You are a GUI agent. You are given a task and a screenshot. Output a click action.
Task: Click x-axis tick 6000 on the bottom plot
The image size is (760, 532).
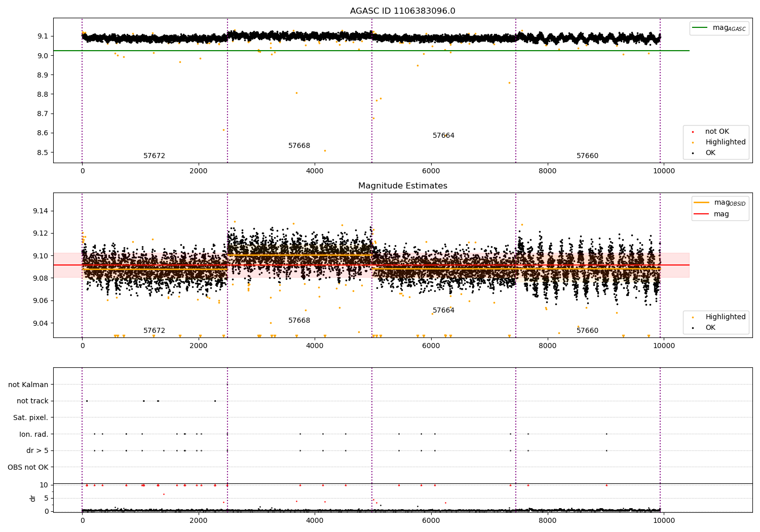click(x=431, y=520)
